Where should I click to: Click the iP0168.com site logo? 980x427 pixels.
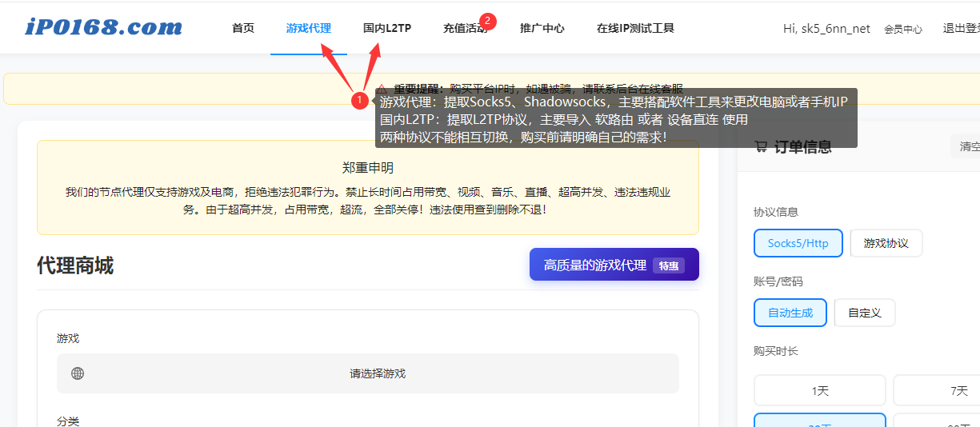pos(103,27)
